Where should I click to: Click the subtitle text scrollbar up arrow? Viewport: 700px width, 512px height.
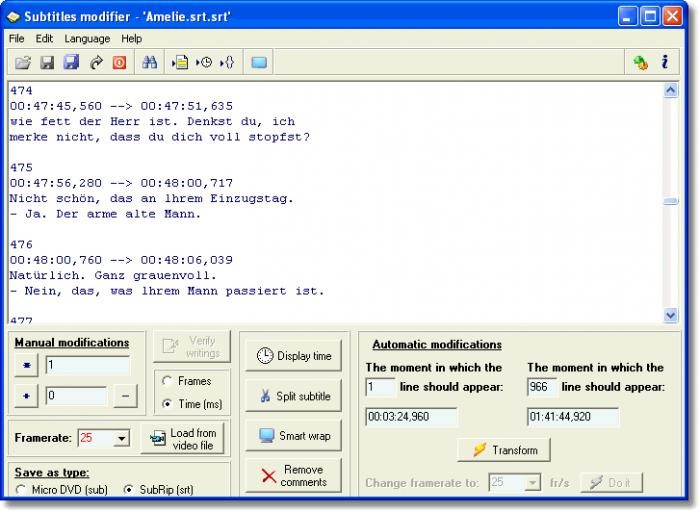(x=670, y=91)
